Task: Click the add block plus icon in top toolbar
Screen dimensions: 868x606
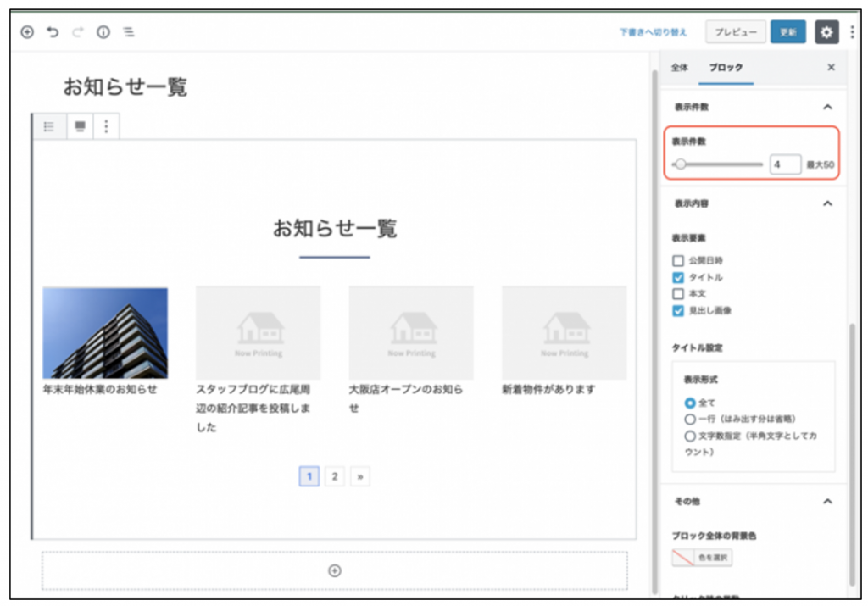Action: point(27,32)
